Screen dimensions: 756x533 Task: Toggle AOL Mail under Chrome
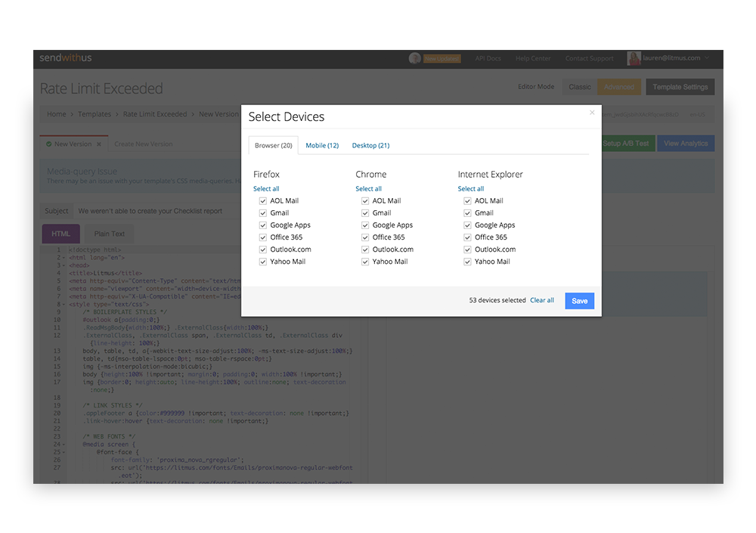(365, 200)
